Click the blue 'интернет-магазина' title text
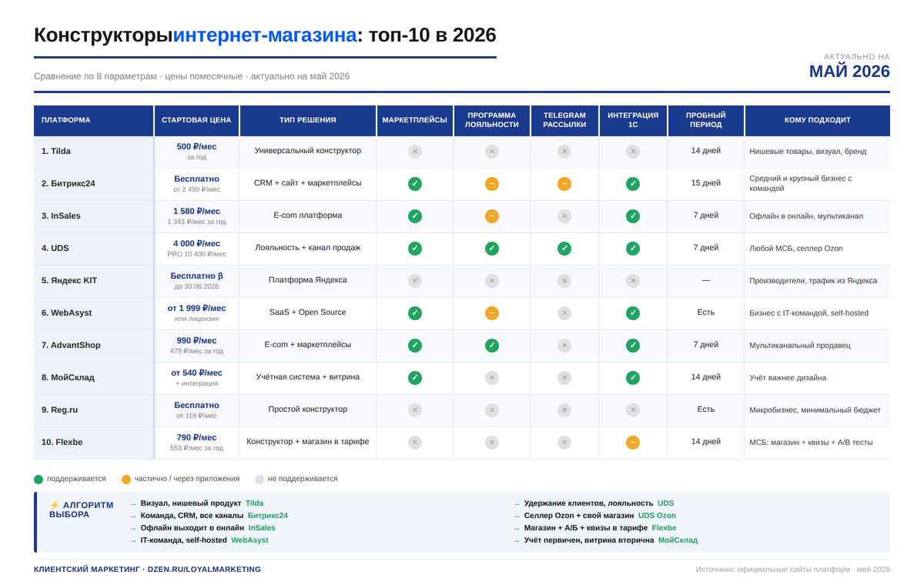The height and width of the screenshot is (585, 924). pyautogui.click(x=265, y=35)
